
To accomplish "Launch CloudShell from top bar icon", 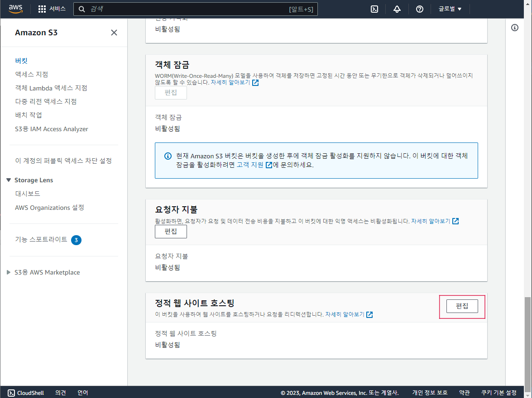I will click(374, 9).
